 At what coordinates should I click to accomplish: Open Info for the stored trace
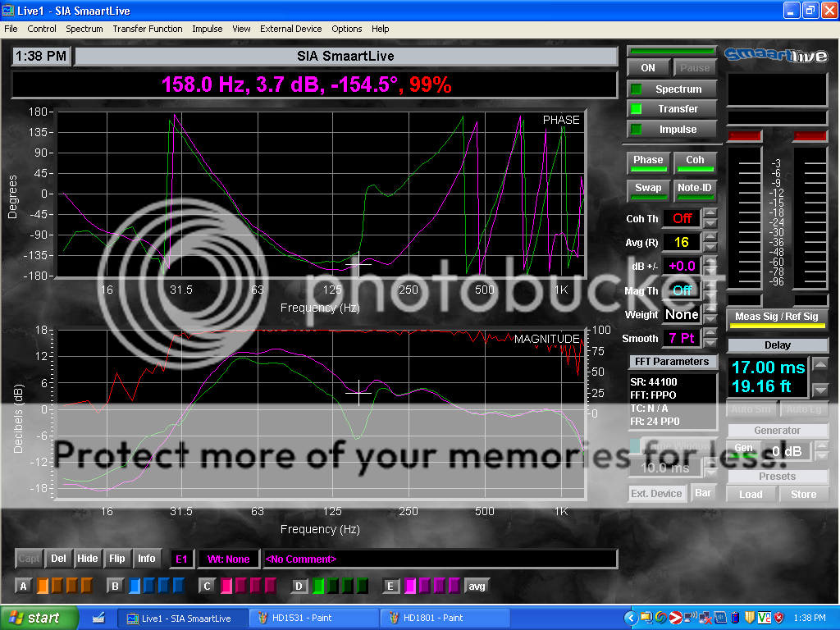pyautogui.click(x=147, y=559)
